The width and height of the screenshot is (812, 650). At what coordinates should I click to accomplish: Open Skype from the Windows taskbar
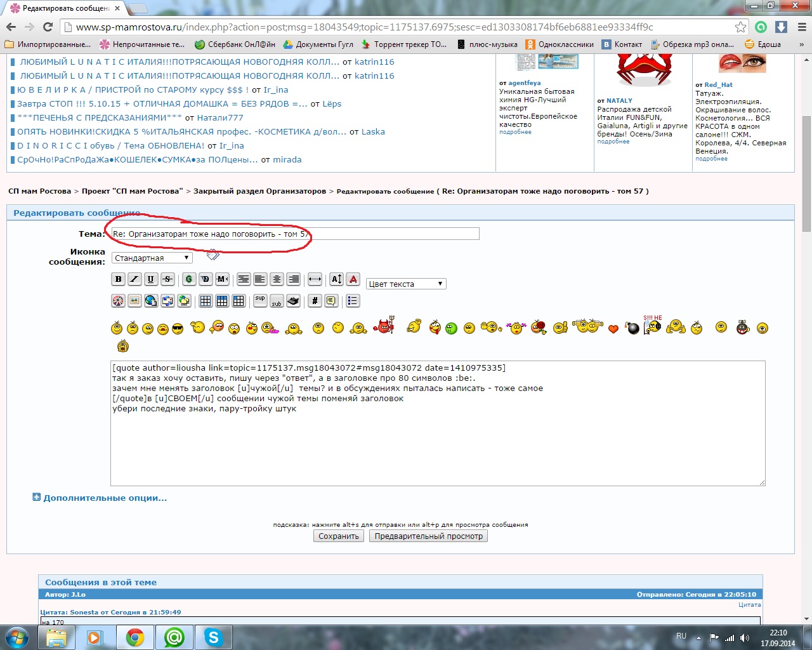(213, 637)
